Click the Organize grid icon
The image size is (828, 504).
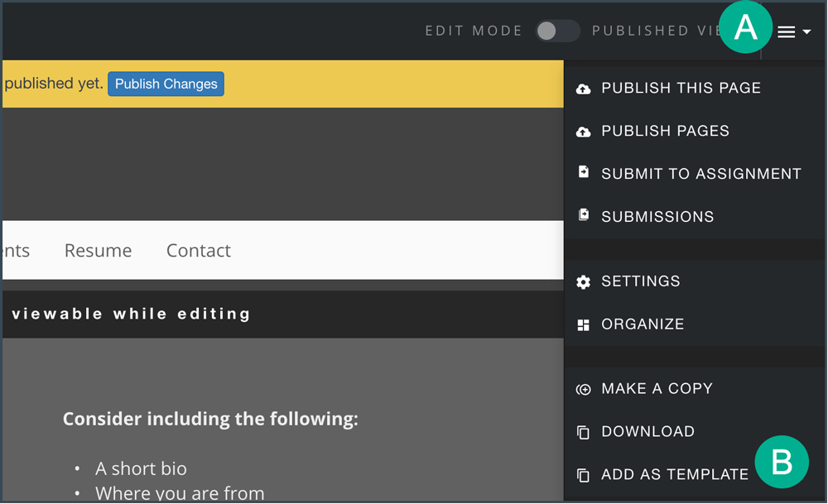[584, 324]
